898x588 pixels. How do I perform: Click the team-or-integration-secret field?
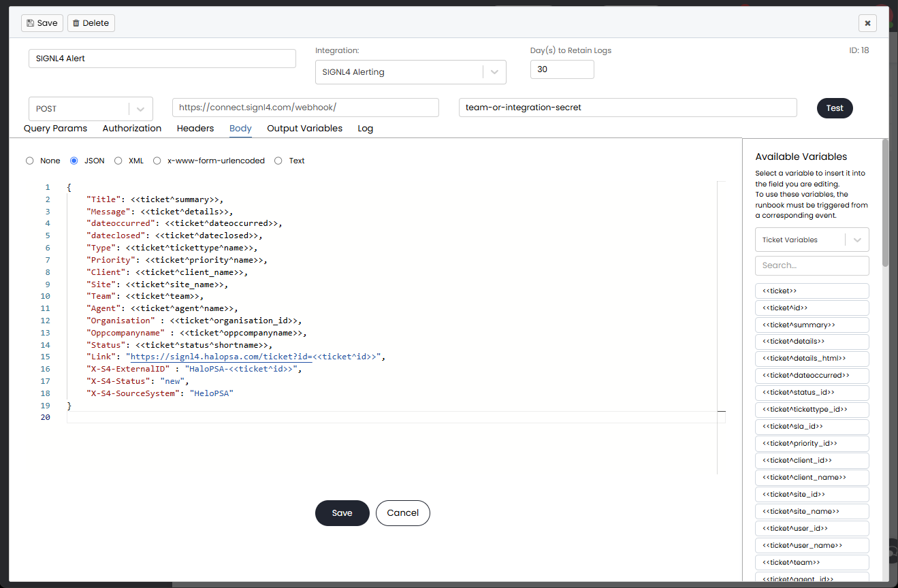coord(628,108)
